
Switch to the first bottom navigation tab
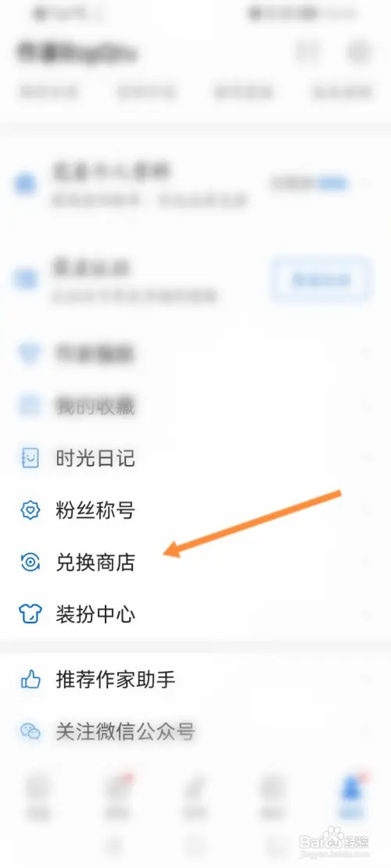coord(39,796)
